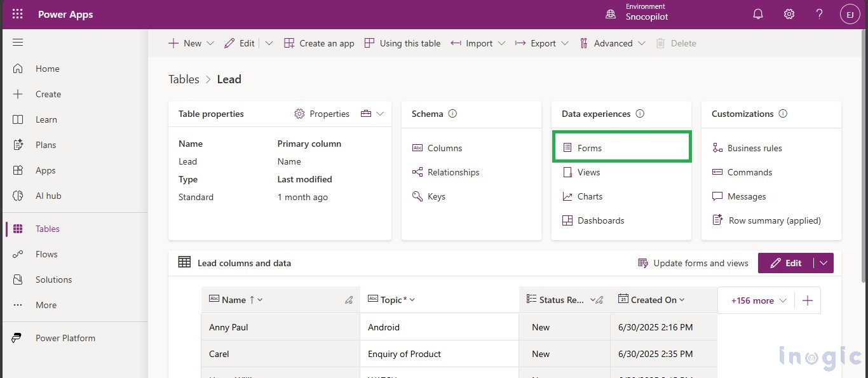Screen dimensions: 868x378
Task: Click the Tools briefcase icon in Table properties
Action: tap(366, 114)
